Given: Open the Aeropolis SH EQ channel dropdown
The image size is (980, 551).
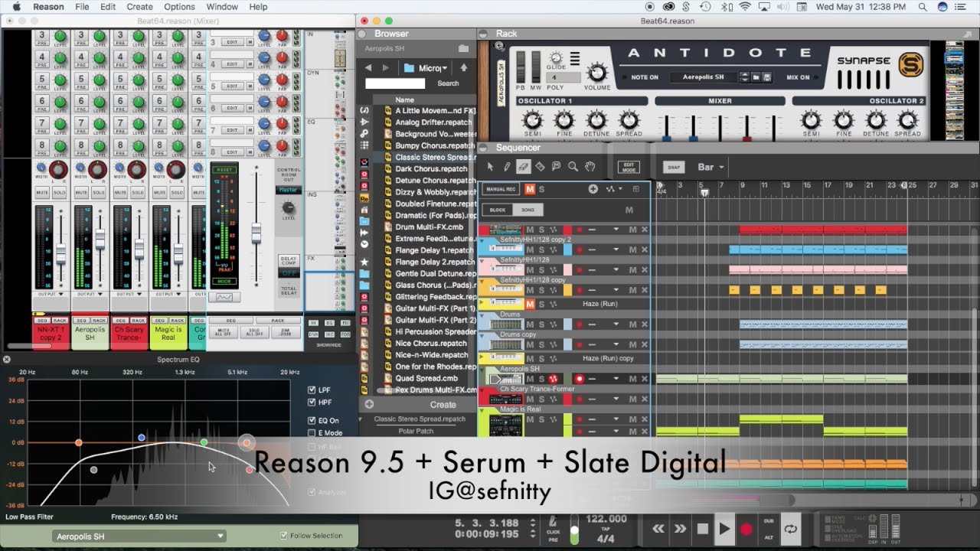Looking at the screenshot, I should [x=139, y=536].
